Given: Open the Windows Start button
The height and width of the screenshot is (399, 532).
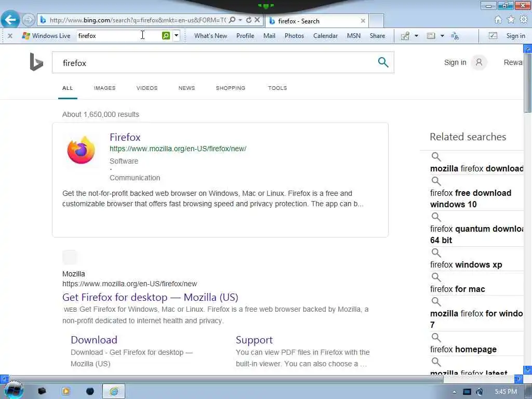Looking at the screenshot, I should pos(14,391).
